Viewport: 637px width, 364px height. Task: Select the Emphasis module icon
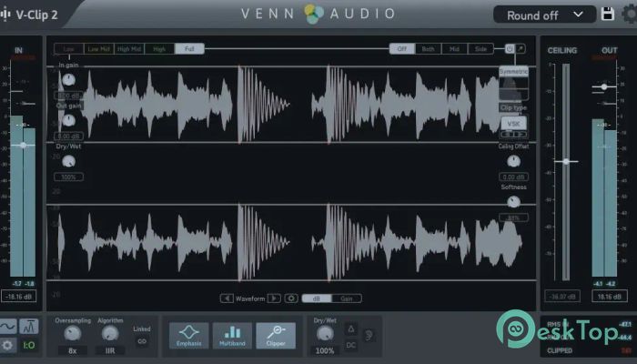tap(187, 335)
